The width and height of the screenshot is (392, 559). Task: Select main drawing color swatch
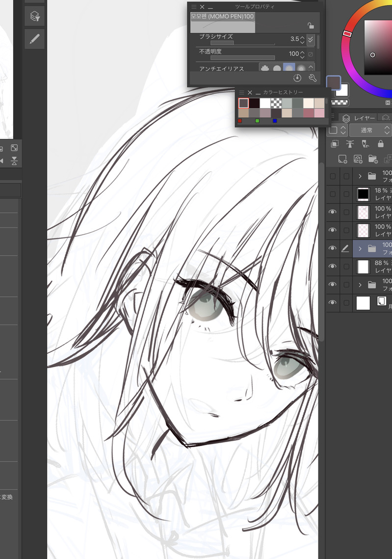click(334, 83)
